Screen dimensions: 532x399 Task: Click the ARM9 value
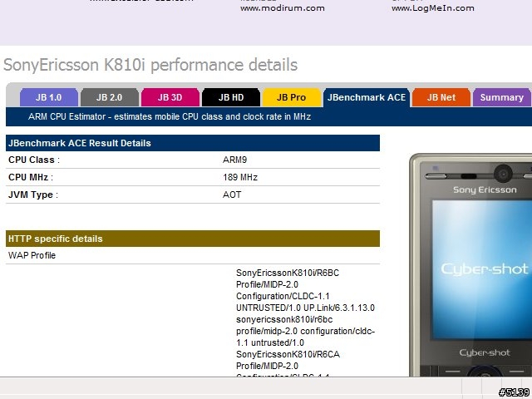coord(234,160)
